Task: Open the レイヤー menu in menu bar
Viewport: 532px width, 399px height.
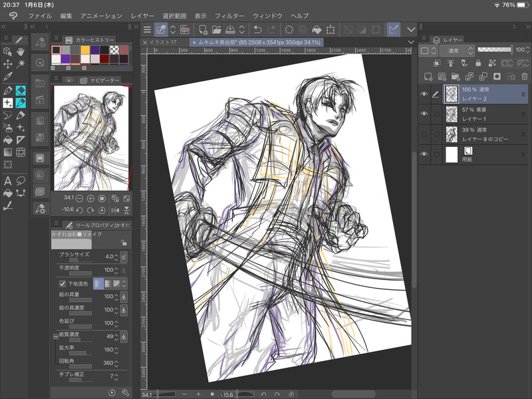Action: click(x=142, y=15)
